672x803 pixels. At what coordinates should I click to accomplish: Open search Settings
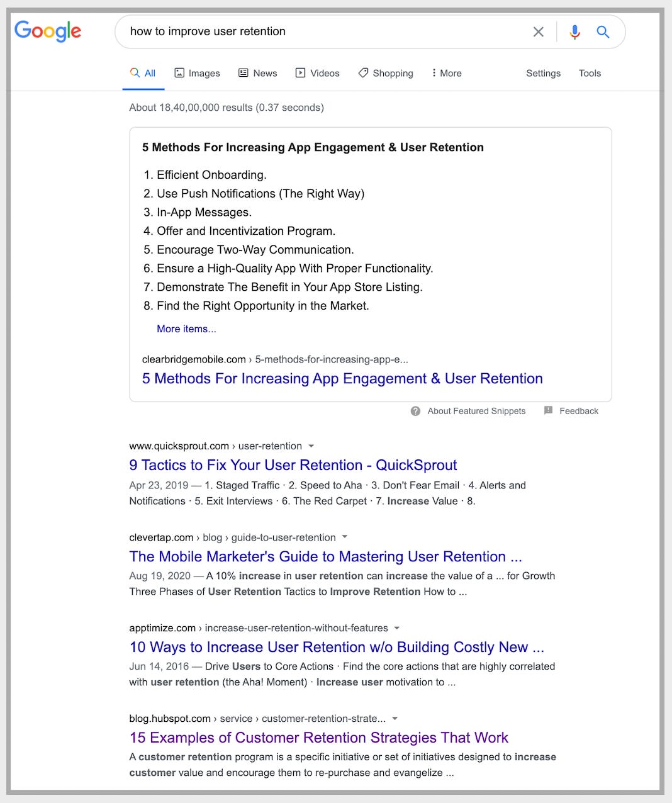pyautogui.click(x=543, y=73)
